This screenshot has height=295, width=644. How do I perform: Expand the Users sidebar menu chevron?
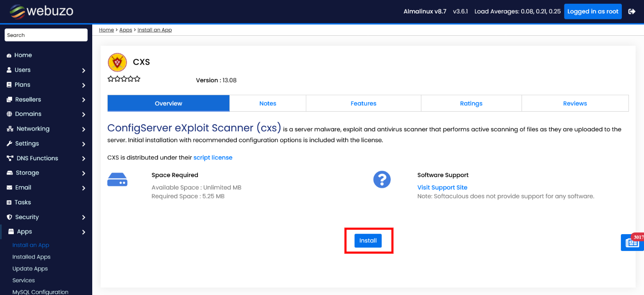coord(83,70)
